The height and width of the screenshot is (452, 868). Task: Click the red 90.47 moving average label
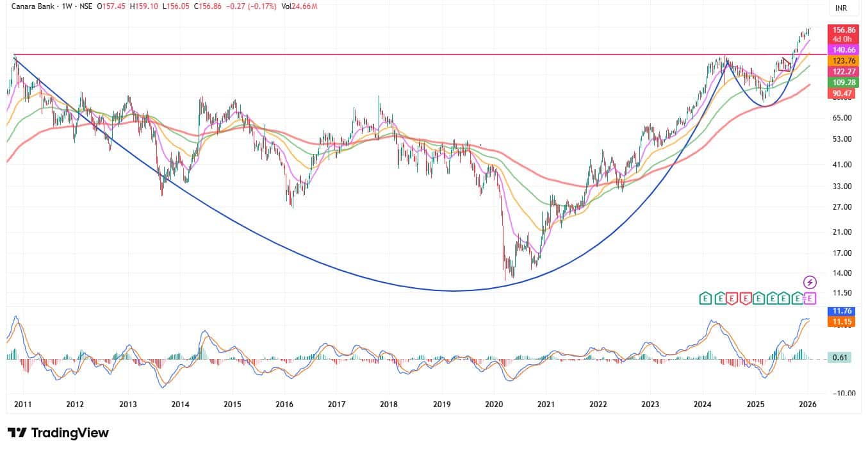[842, 94]
